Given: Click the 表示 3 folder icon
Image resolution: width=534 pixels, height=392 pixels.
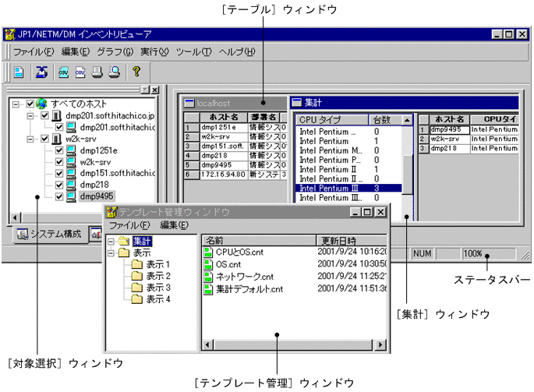Looking at the screenshot, I should pyautogui.click(x=137, y=288).
